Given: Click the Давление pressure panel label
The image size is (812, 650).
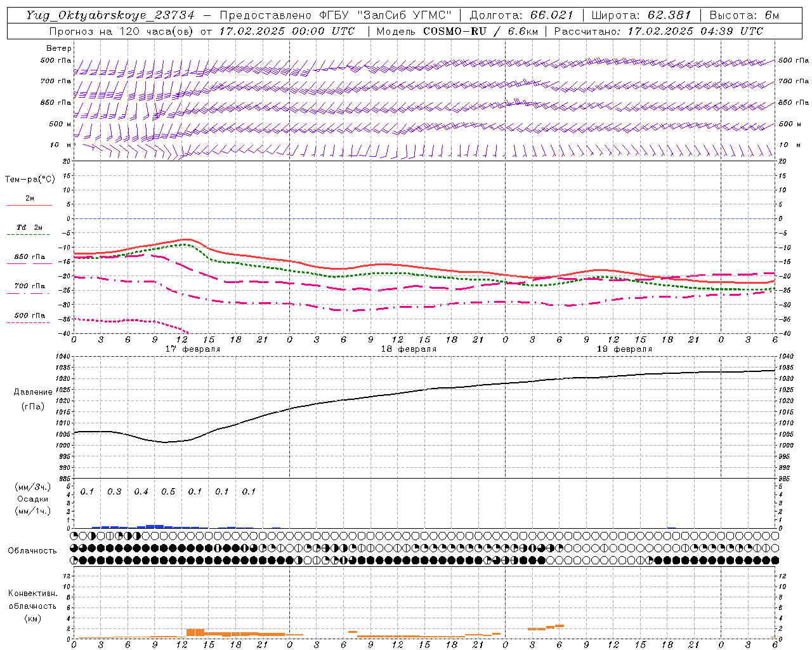Looking at the screenshot, I should click(x=33, y=392).
